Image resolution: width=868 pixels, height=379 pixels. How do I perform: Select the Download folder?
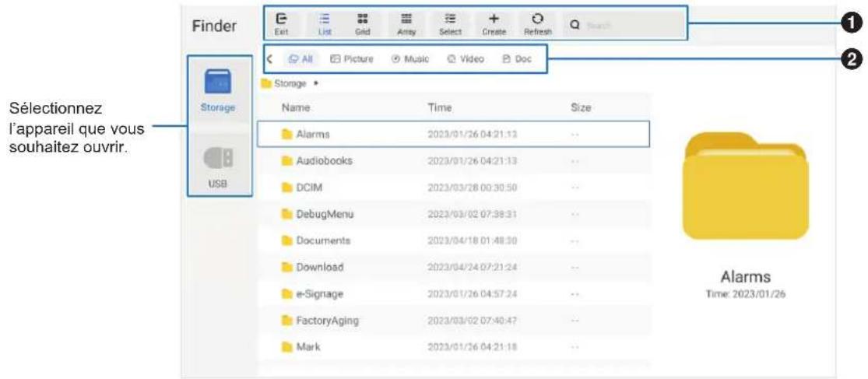click(453, 267)
